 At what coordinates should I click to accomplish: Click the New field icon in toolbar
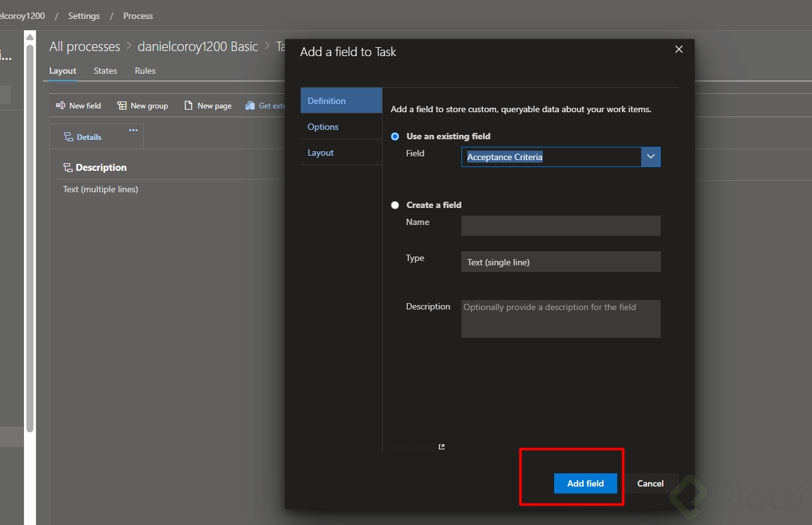(x=61, y=106)
